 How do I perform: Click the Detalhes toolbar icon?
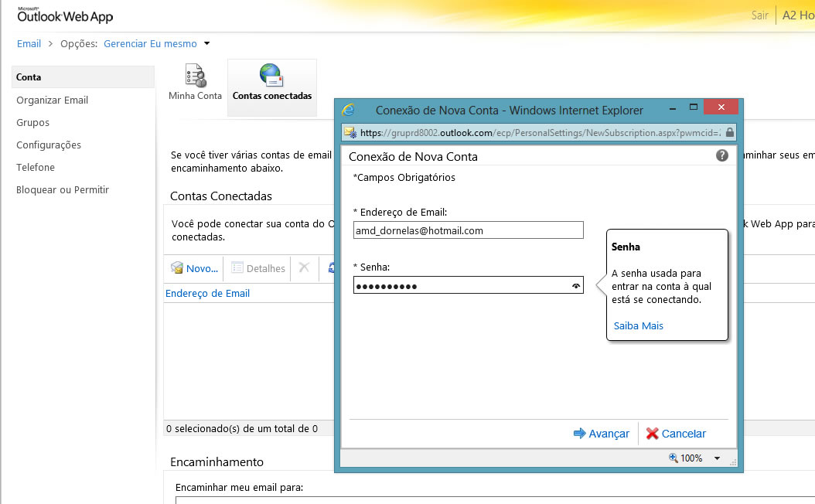point(238,268)
